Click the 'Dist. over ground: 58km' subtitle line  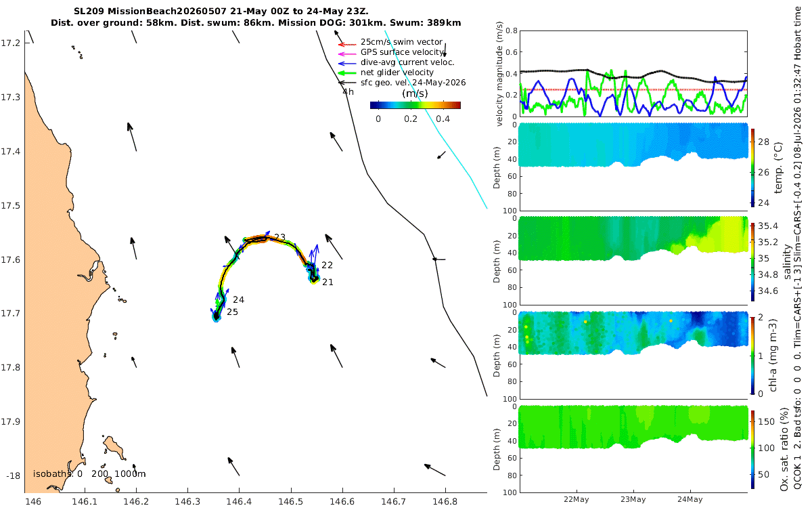tap(256, 23)
